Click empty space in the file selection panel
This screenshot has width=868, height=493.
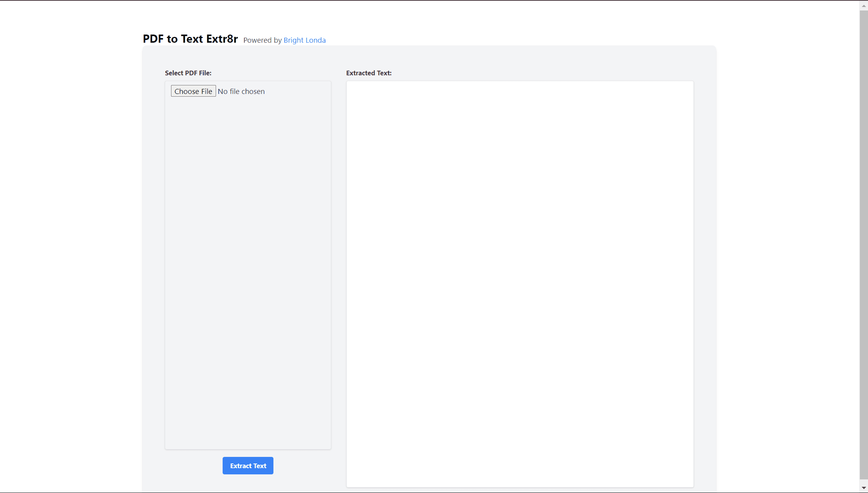[x=248, y=233]
